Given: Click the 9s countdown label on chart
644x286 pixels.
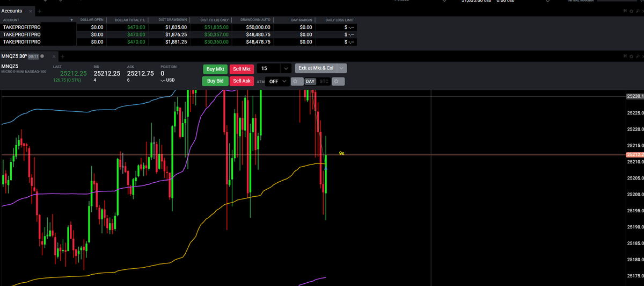Looking at the screenshot, I should 342,153.
